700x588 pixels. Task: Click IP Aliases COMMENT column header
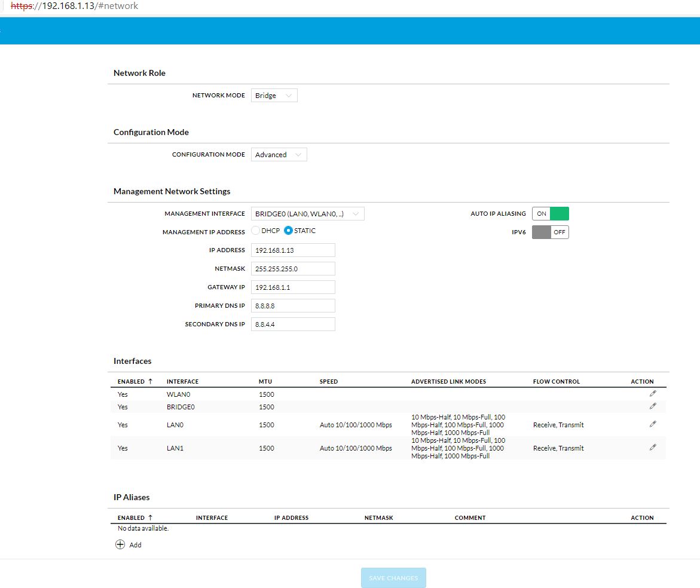pos(470,517)
